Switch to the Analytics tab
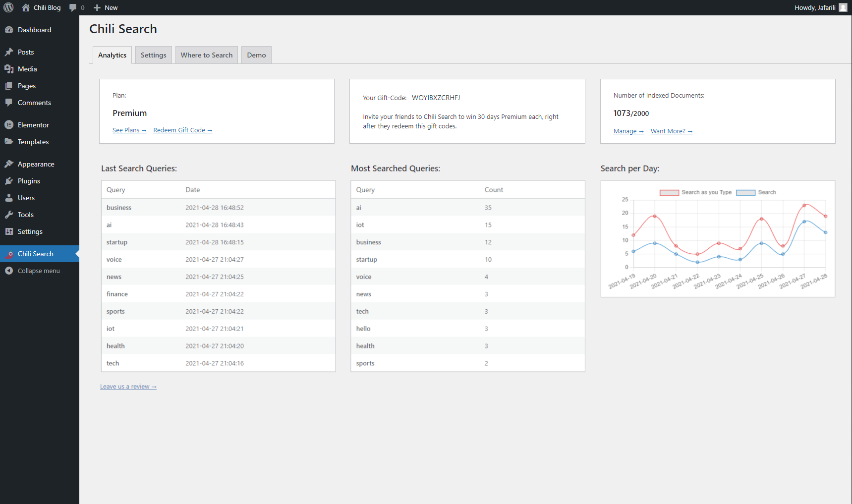 point(112,55)
